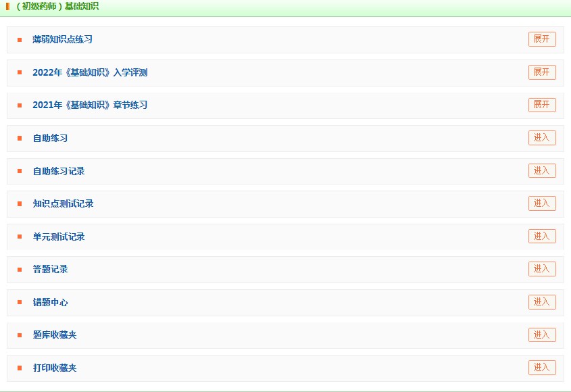Click the （初级药师）基础知识 header title
571x392 pixels.
click(57, 7)
